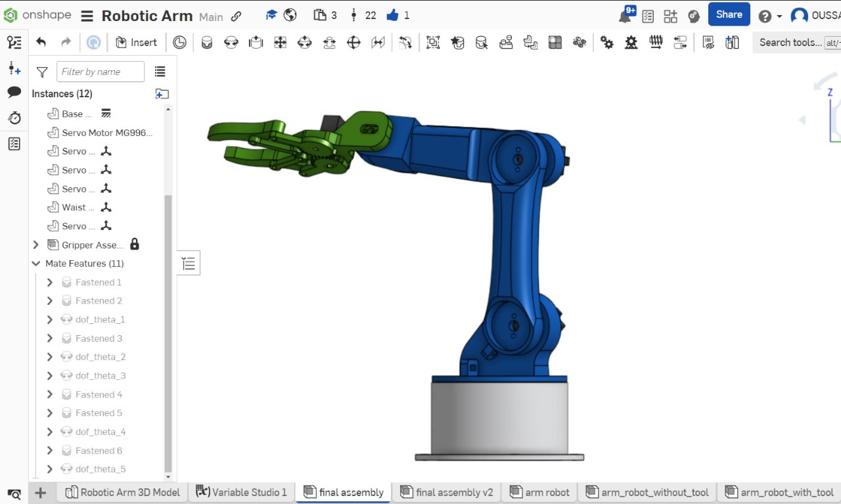Image resolution: width=841 pixels, height=504 pixels.
Task: Open the comments speech bubble panel
Action: [14, 93]
